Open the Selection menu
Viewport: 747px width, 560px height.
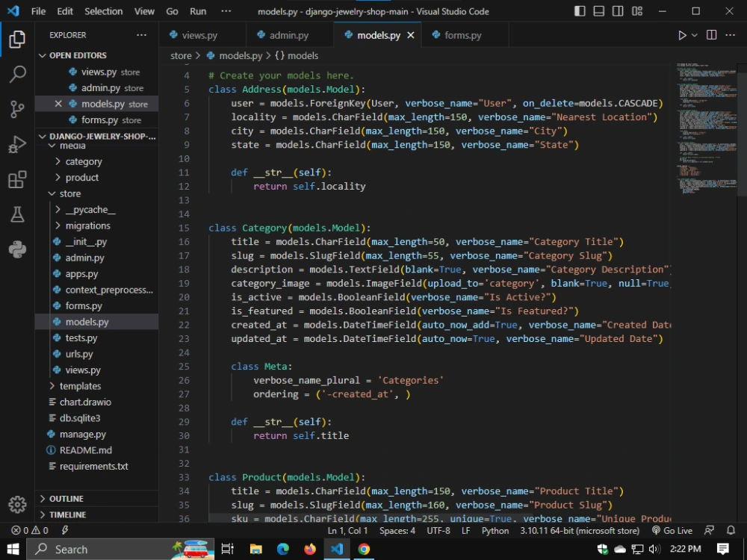[x=103, y=11]
